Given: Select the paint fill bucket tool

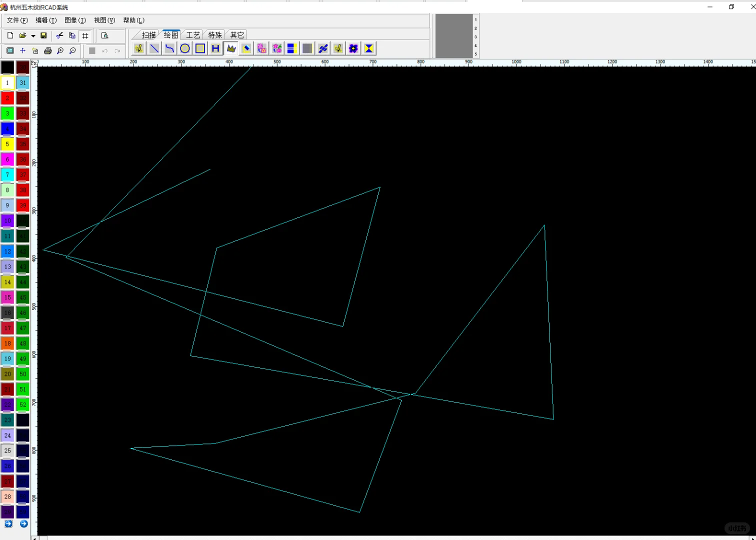Looking at the screenshot, I should 246,48.
